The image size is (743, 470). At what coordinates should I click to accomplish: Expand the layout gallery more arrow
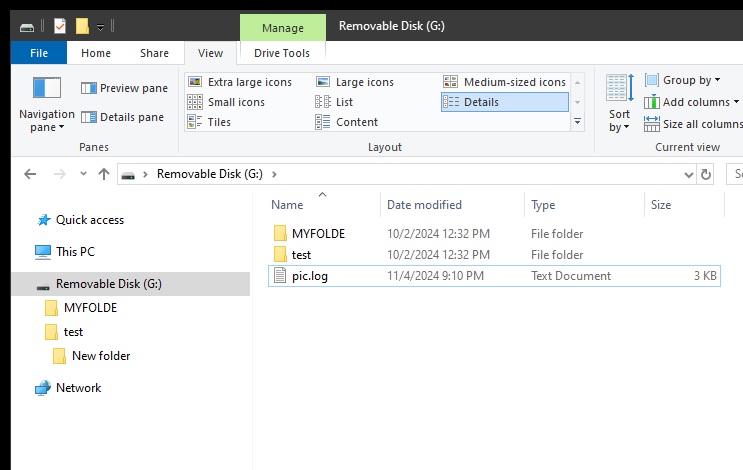[x=577, y=122]
